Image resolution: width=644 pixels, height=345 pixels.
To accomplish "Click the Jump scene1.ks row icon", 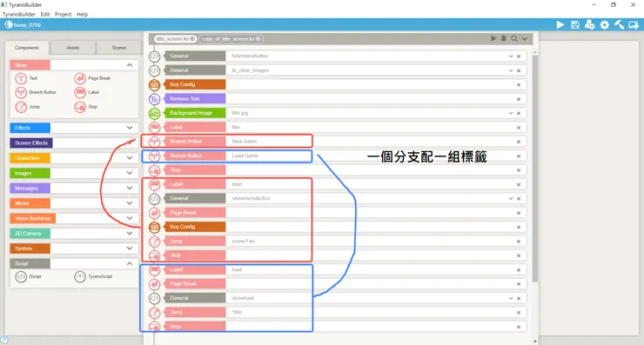I will pos(154,242).
